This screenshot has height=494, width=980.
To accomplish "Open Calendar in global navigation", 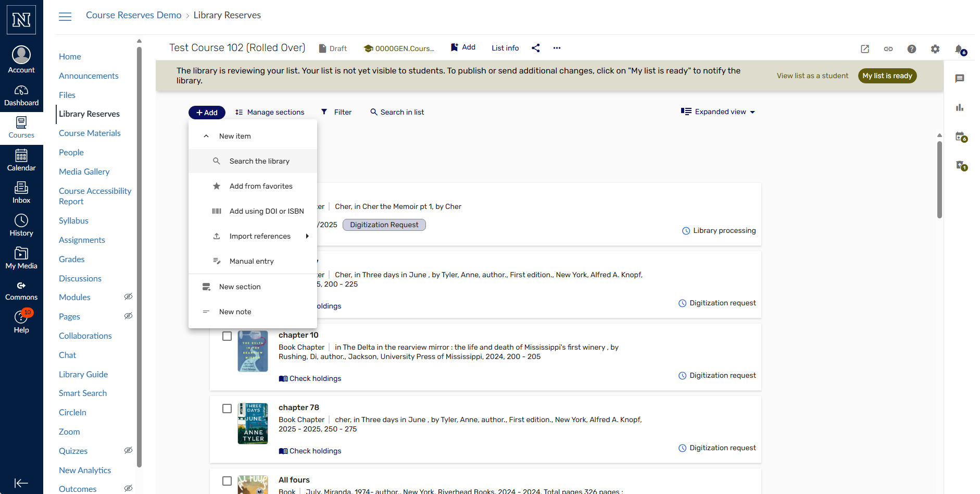I will [21, 160].
